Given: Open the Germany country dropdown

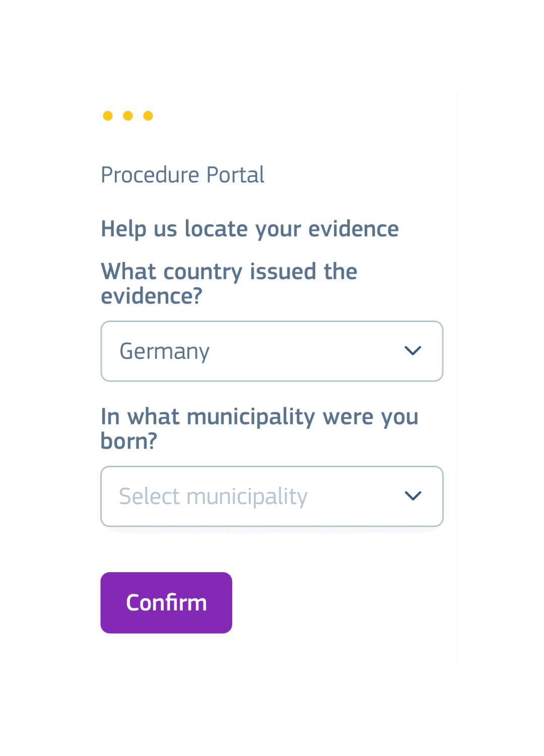Looking at the screenshot, I should pyautogui.click(x=272, y=351).
